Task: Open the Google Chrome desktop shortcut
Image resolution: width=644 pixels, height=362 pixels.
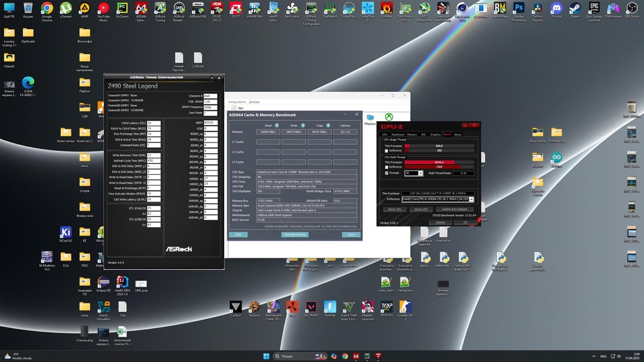Action: coord(47,11)
